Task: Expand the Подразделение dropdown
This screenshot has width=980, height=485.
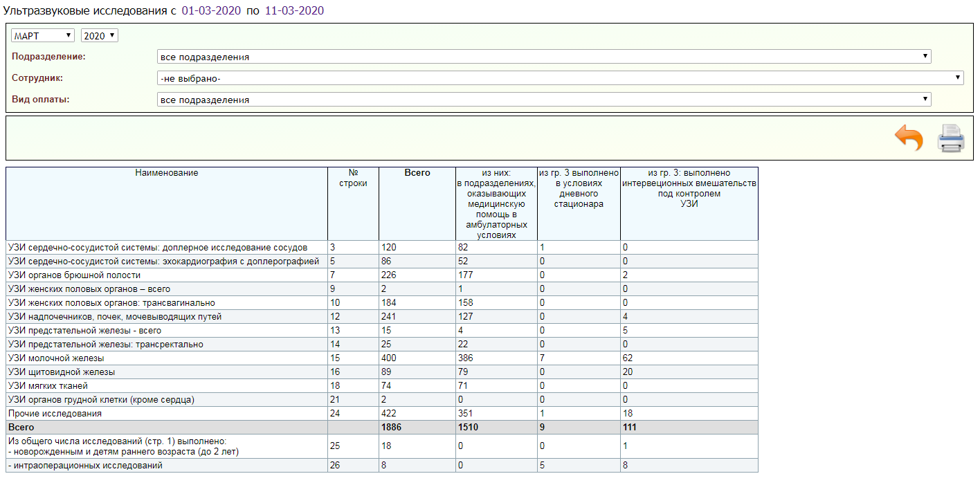Action: 543,57
